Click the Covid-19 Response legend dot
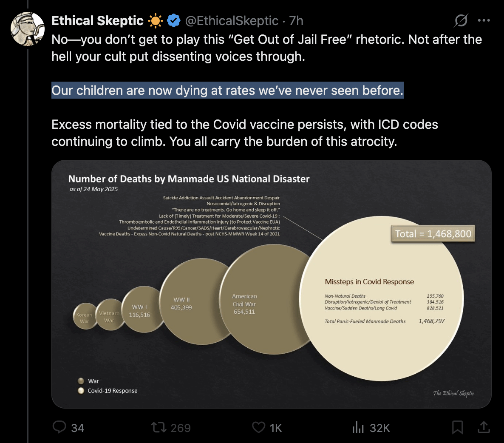The width and height of the screenshot is (504, 443). tap(81, 391)
